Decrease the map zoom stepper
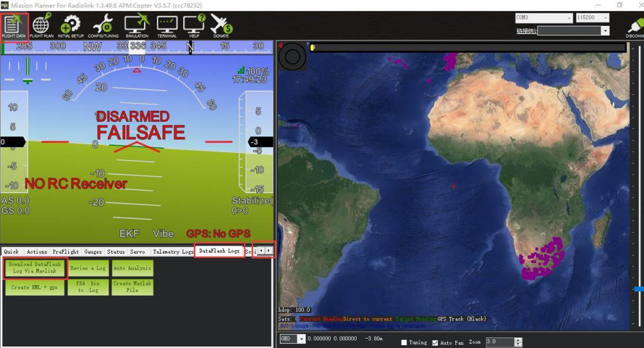644x348 pixels. click(x=518, y=344)
